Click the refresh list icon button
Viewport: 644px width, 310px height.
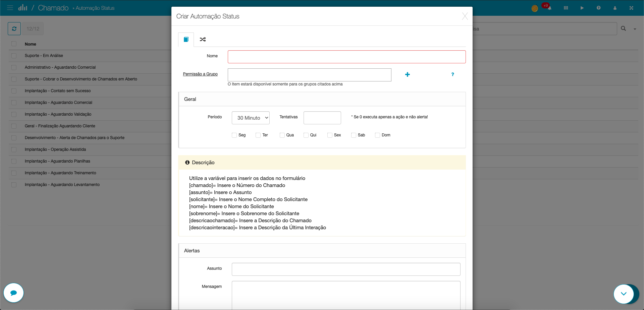click(14, 29)
